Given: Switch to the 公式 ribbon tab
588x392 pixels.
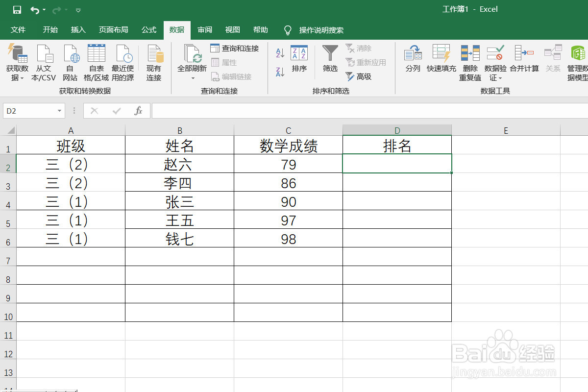Looking at the screenshot, I should tap(148, 30).
